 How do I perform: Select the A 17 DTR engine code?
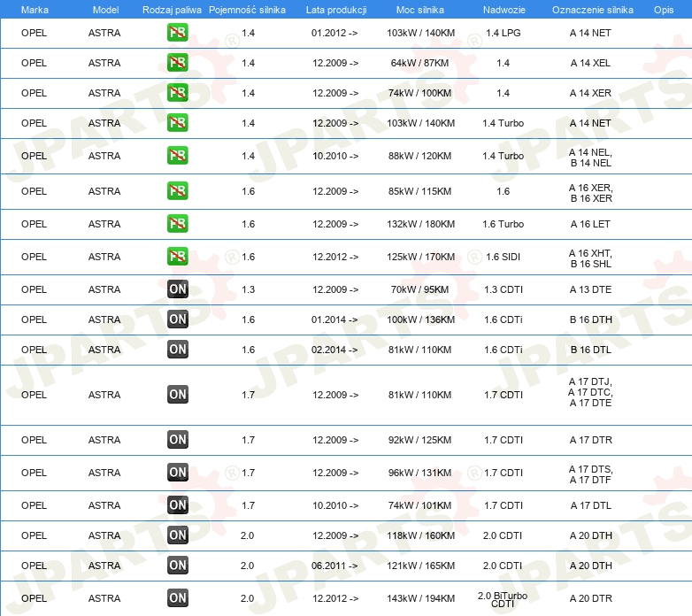(590, 440)
